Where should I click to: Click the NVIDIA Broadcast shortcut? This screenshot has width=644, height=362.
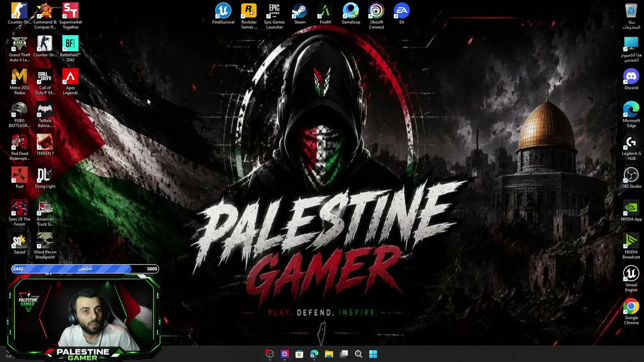[x=631, y=246]
